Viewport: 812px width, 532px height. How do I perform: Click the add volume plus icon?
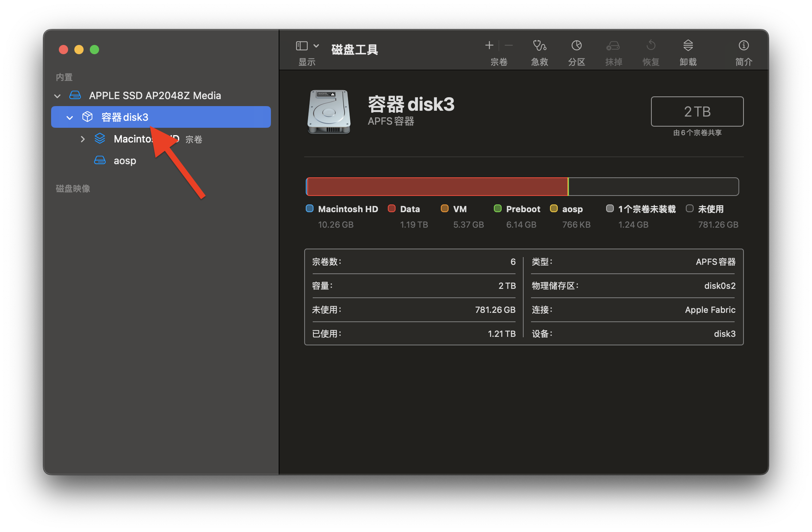(489, 46)
